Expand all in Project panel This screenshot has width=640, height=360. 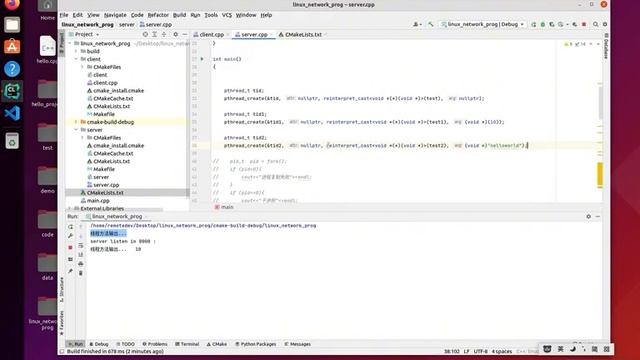[154, 35]
